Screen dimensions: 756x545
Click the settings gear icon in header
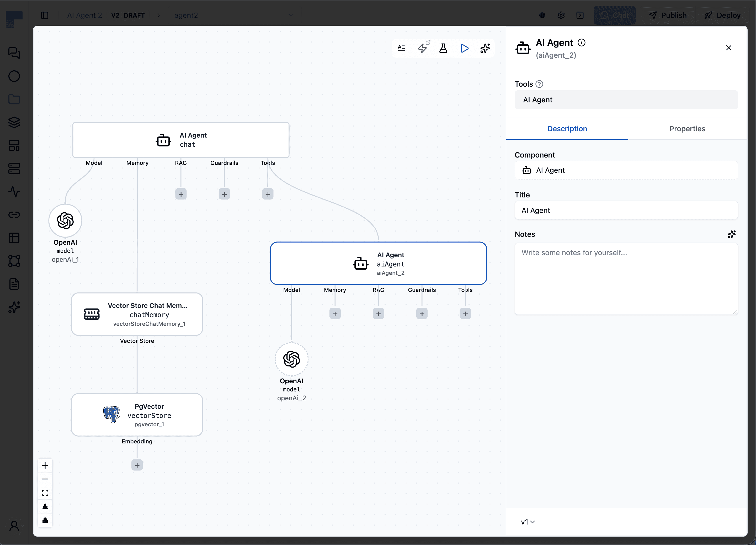(x=561, y=15)
